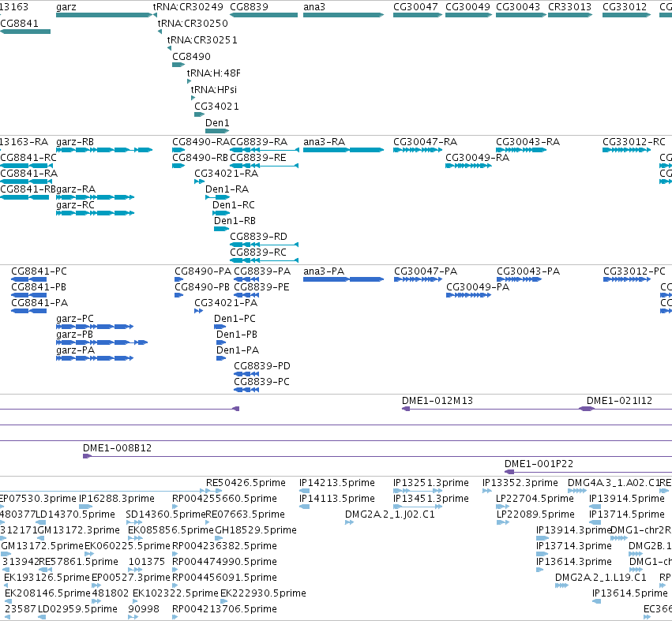The image size is (672, 621).
Task: Click the CG8839-RE transcript
Action: click(264, 166)
